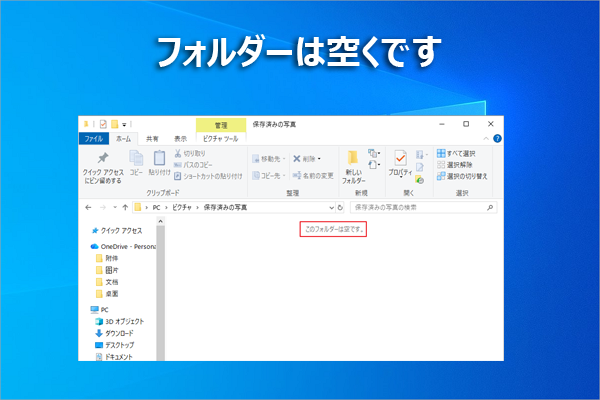Open the 图片 OneDrive folder
Screen dimensions: 600x400
pos(107,270)
